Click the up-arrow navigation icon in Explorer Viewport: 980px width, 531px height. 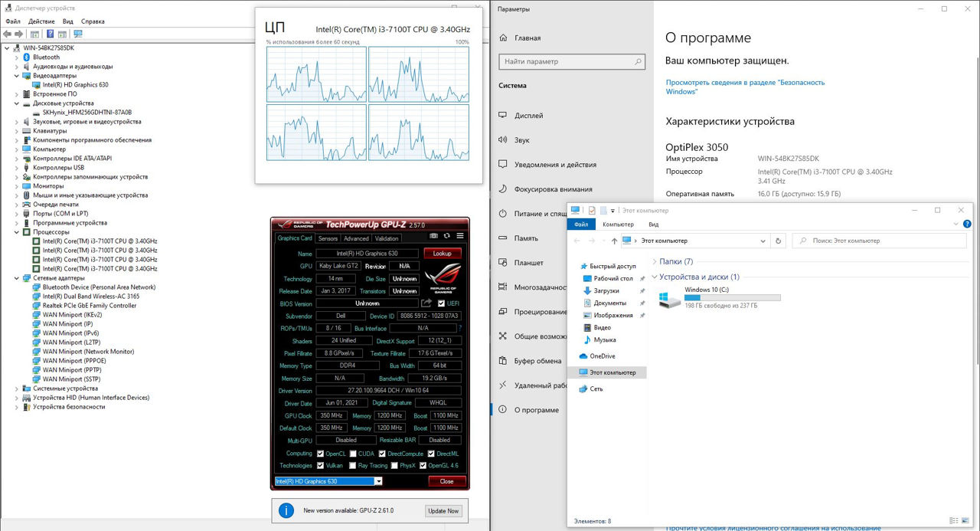click(614, 241)
